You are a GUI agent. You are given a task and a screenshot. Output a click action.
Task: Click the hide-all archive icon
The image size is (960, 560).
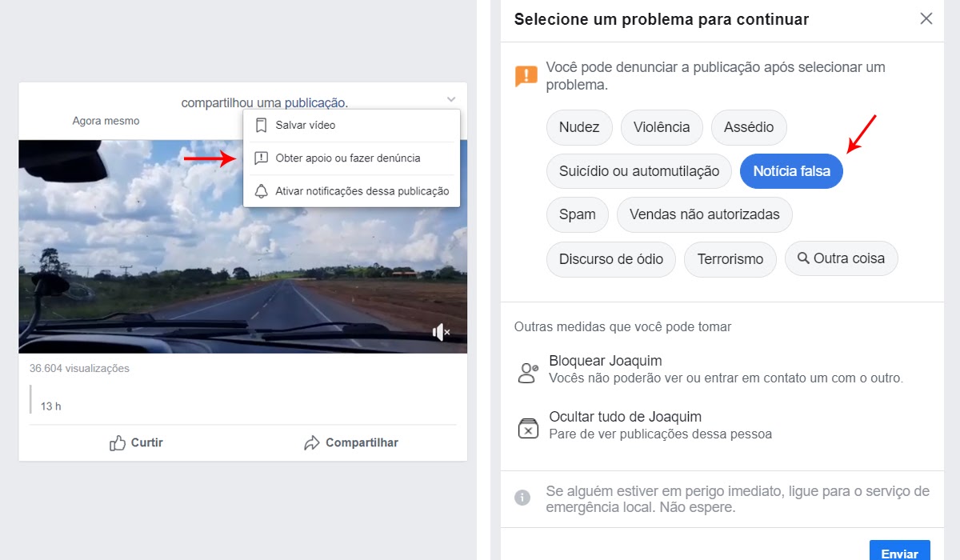tap(528, 429)
